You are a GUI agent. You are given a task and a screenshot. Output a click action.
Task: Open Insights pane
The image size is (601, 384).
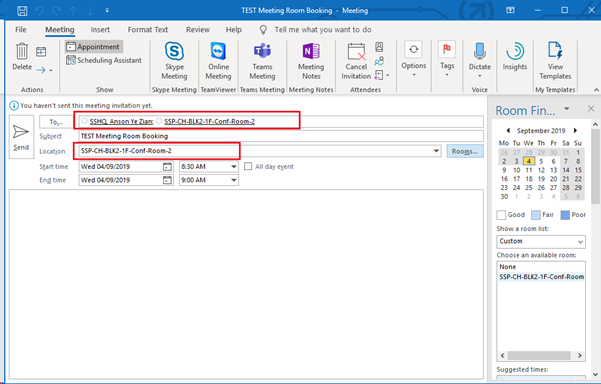[515, 56]
